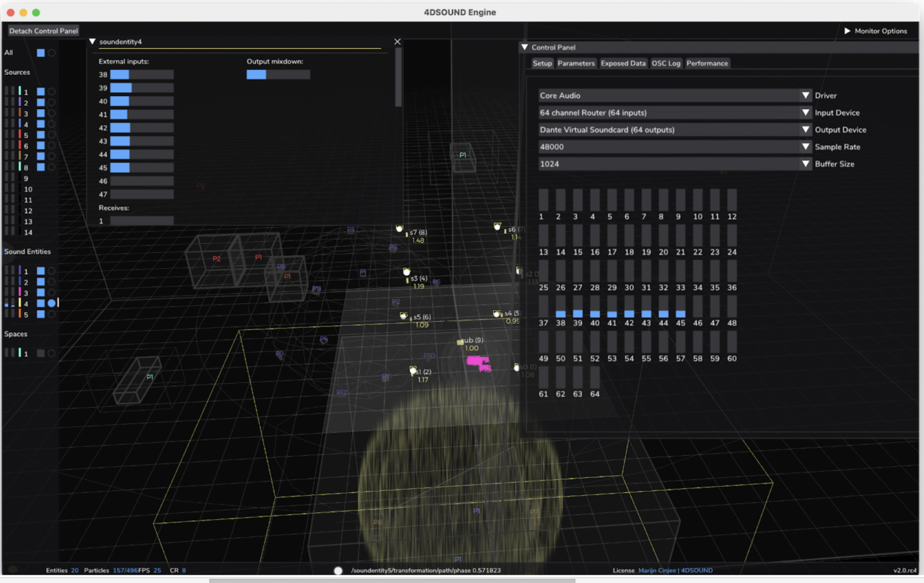
Task: Close the soundentity4 panel with the X
Action: (398, 42)
